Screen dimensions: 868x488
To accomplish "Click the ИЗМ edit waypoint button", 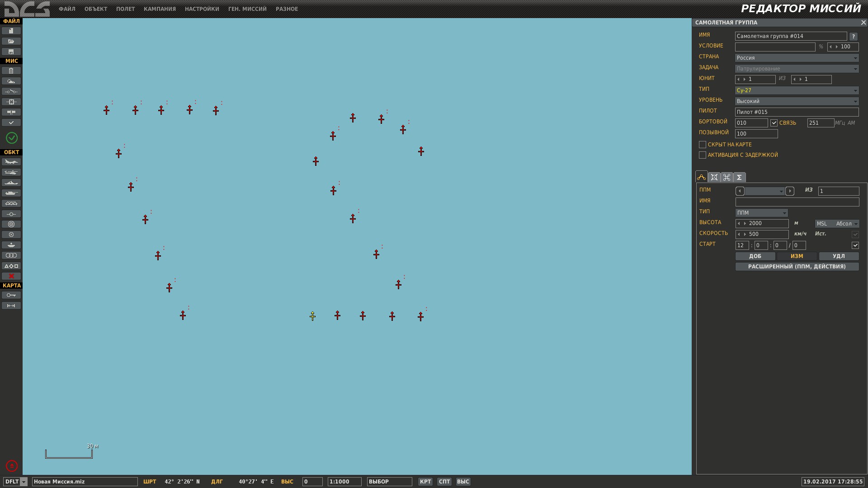I will 797,256.
